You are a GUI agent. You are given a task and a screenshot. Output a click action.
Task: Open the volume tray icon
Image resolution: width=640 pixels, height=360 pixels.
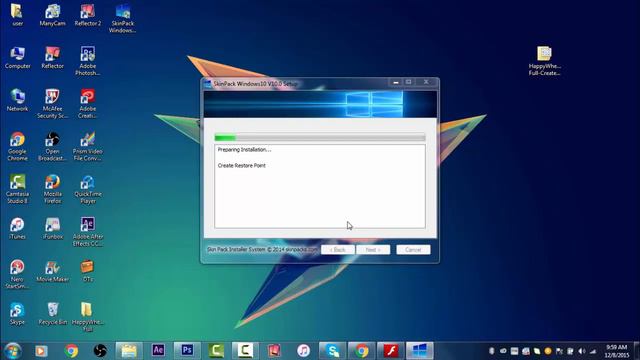[x=582, y=351]
